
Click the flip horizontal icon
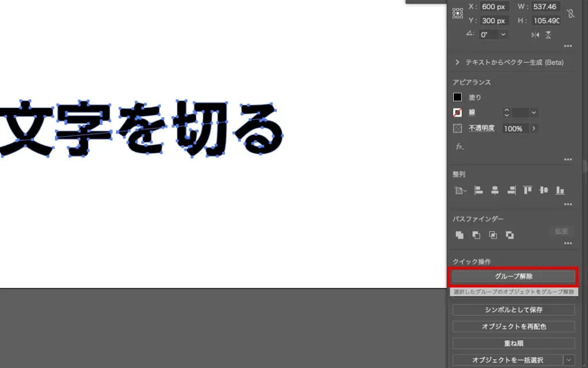(x=535, y=34)
